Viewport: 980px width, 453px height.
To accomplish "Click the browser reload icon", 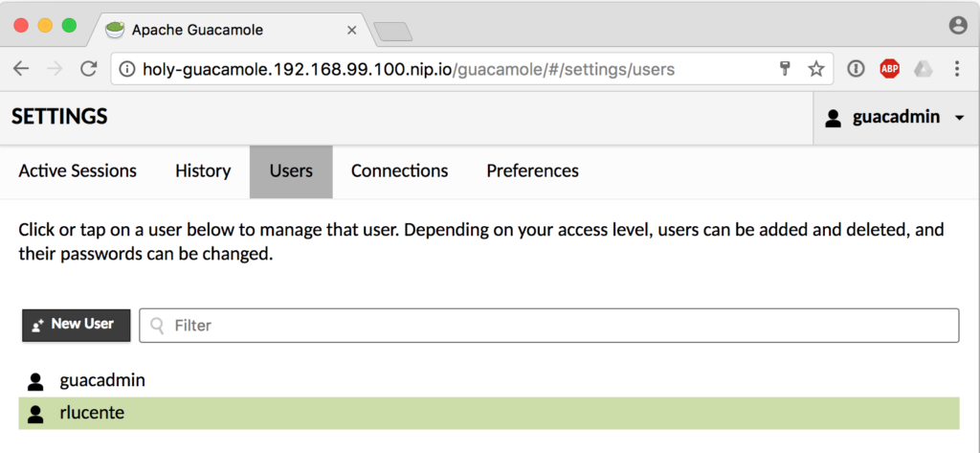I will coord(89,69).
